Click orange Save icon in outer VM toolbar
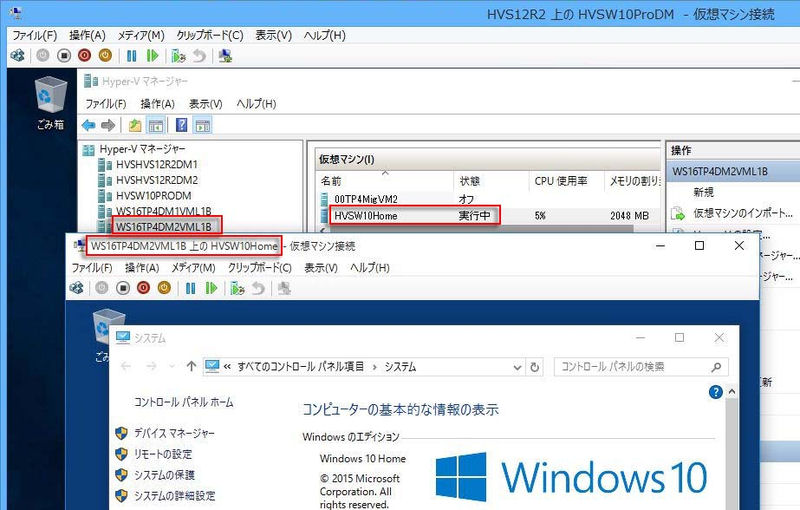Image resolution: width=800 pixels, height=510 pixels. [105, 55]
